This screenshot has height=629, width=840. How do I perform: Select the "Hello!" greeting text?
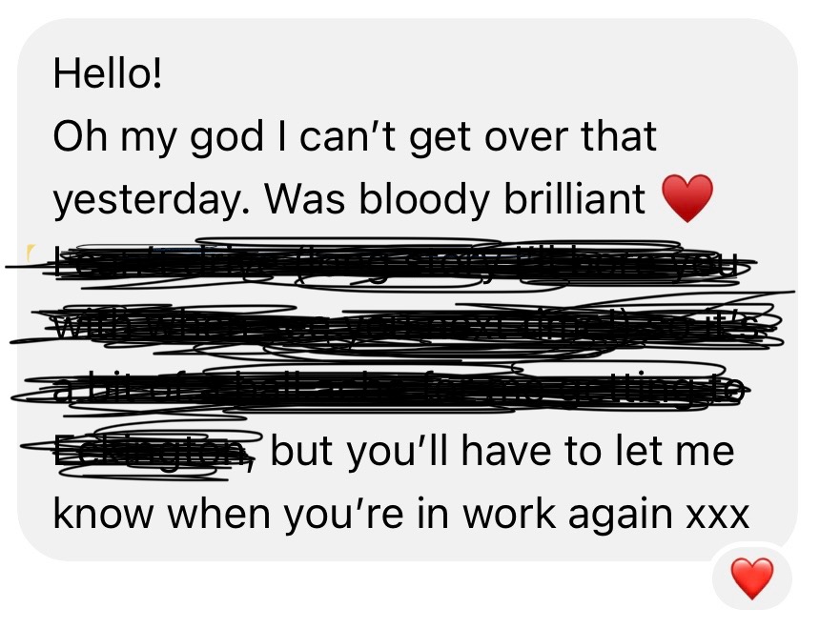coord(107,74)
